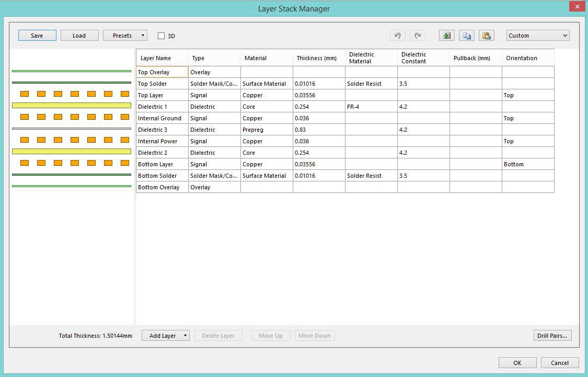This screenshot has height=377, width=588.
Task: Confirm with the OK button
Action: click(x=517, y=363)
